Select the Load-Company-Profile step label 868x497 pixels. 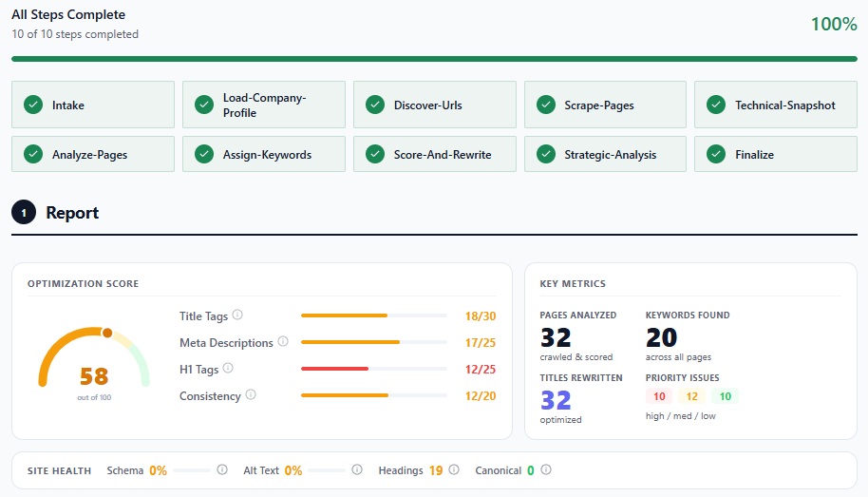pos(264,105)
